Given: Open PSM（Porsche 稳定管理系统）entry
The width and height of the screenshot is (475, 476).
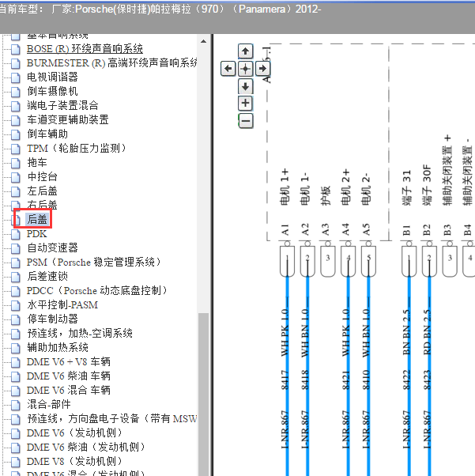Looking at the screenshot, I should (93, 263).
